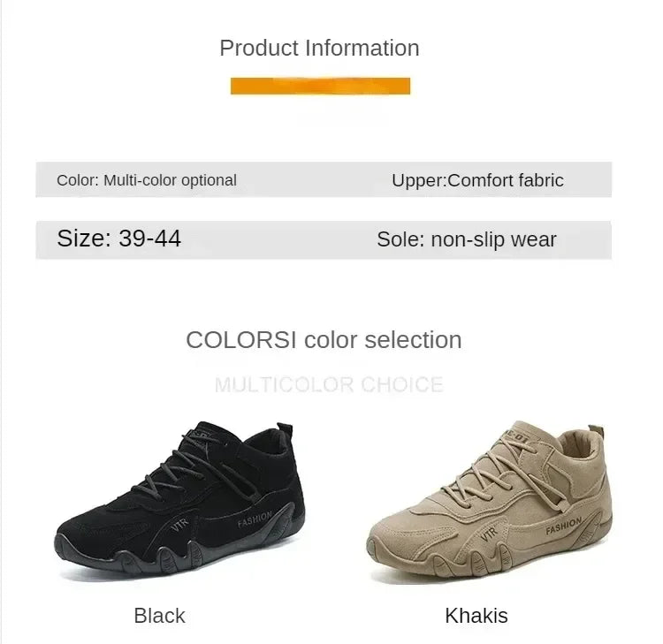Click the VTR logo on the black shoe
The image size is (663, 644).
[x=179, y=528]
